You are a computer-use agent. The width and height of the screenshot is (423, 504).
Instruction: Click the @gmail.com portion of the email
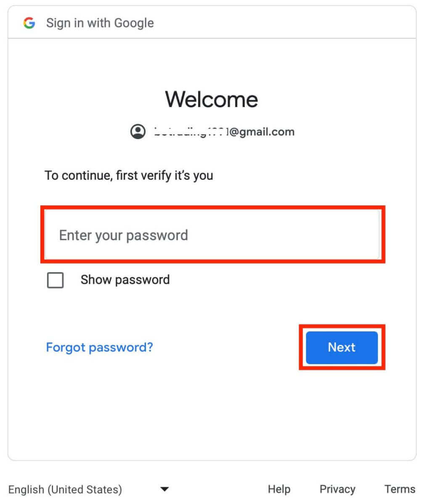[x=261, y=132]
